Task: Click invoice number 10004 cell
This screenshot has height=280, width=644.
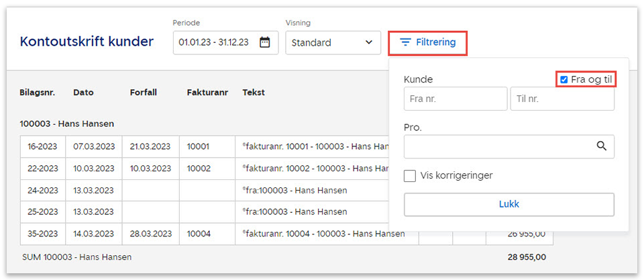Action: (x=199, y=234)
